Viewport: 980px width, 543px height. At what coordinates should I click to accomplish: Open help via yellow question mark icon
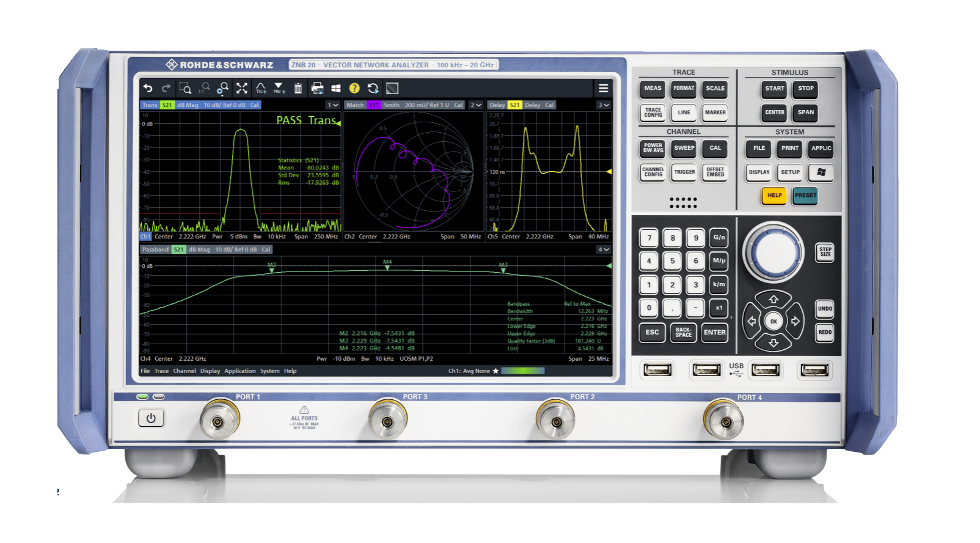tap(354, 88)
